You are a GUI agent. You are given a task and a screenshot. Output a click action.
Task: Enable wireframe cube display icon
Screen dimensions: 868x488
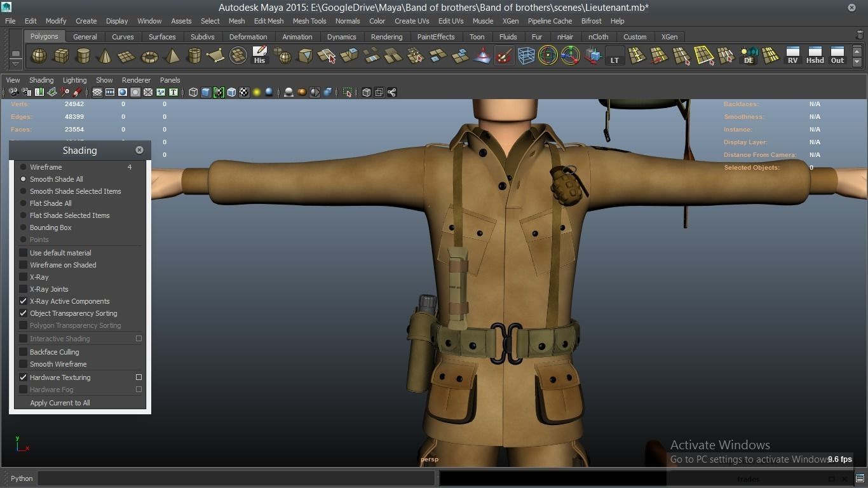[193, 92]
